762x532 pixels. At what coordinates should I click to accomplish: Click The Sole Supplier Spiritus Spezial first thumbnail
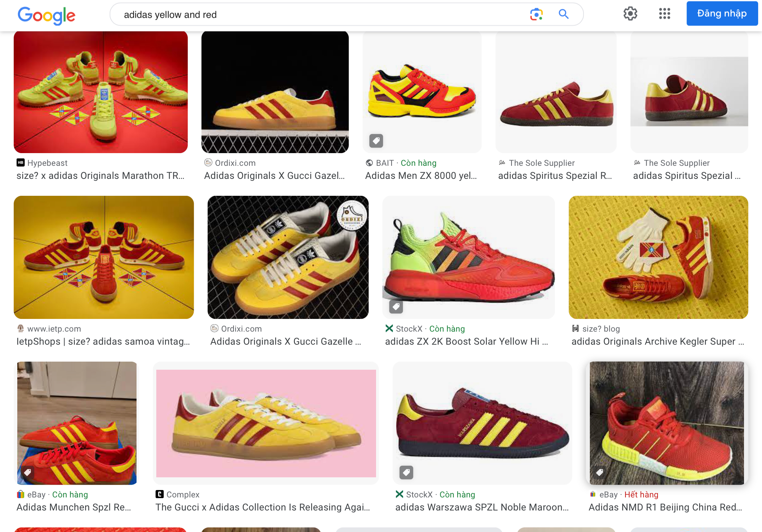(556, 92)
